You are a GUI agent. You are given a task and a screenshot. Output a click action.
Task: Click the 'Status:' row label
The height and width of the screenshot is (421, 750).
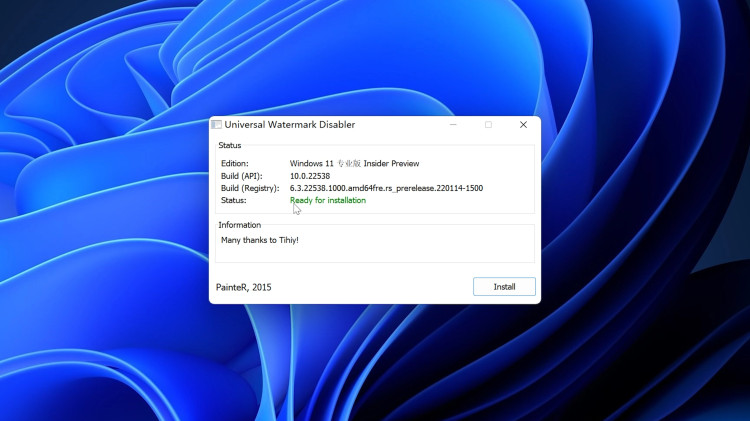pyautogui.click(x=234, y=200)
